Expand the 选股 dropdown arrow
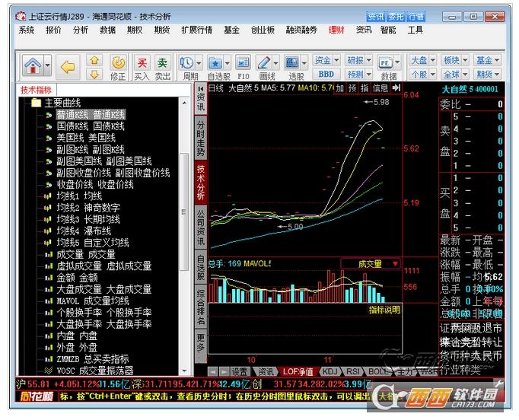Image resolution: width=519 pixels, height=420 pixels. click(304, 63)
